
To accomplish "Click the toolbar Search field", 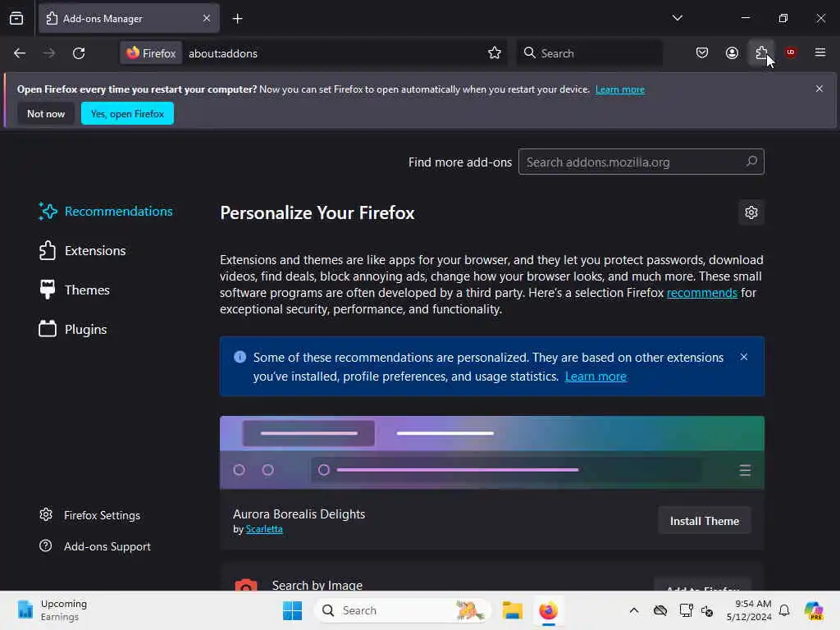I will tap(589, 53).
